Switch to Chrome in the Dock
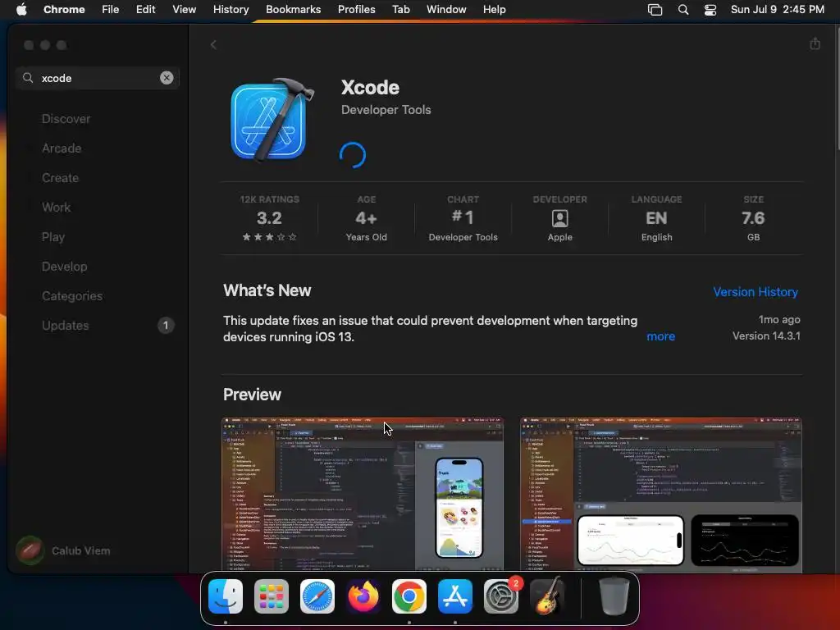Image resolution: width=840 pixels, height=630 pixels. coord(409,596)
